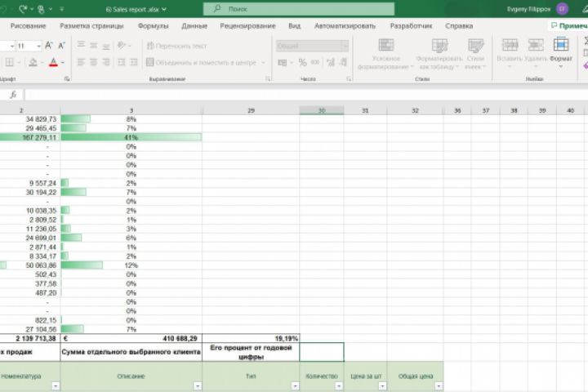
Task: Center text horizontally in the cell
Action: coord(94,62)
